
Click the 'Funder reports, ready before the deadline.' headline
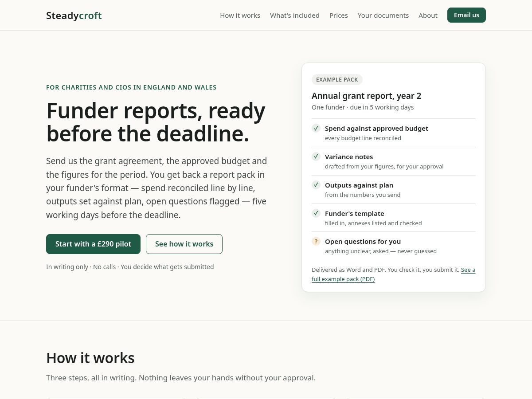[156, 122]
